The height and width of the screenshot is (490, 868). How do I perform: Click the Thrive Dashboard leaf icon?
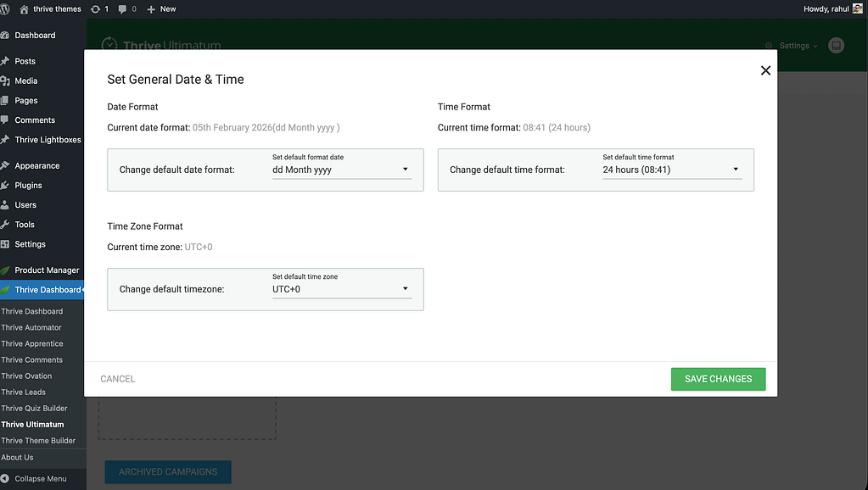tap(6, 290)
